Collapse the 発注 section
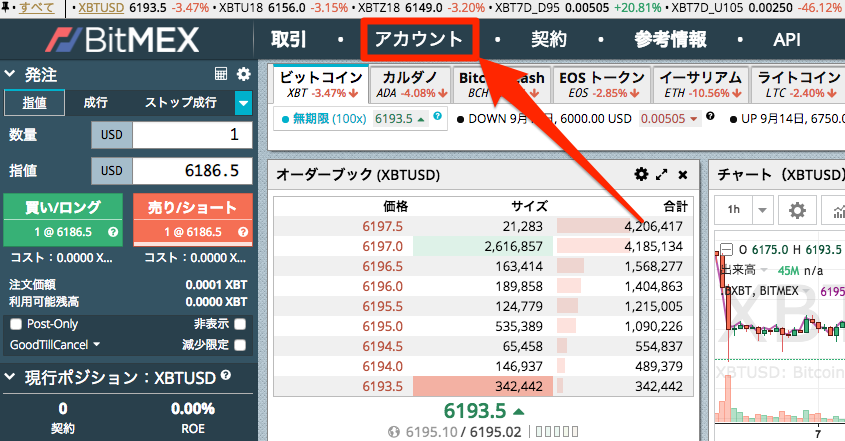Image resolution: width=845 pixels, height=441 pixels. 9,74
